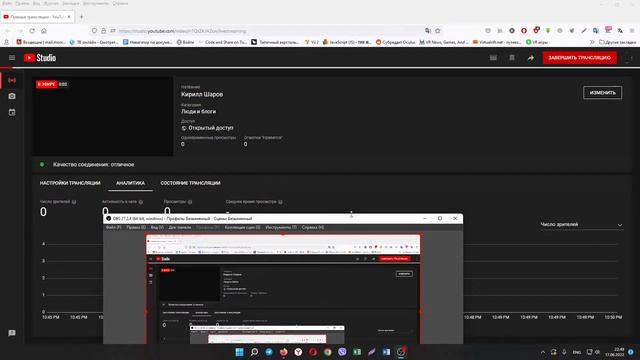Screen dimensions: 640x360
Task: Open the feedback icon at sidebar bottom
Action: (x=12, y=333)
